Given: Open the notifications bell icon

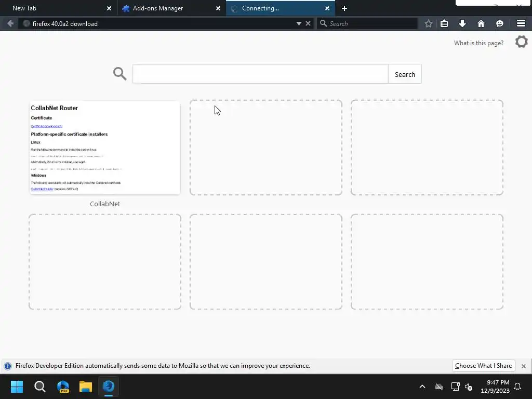Looking at the screenshot, I should pos(518,387).
